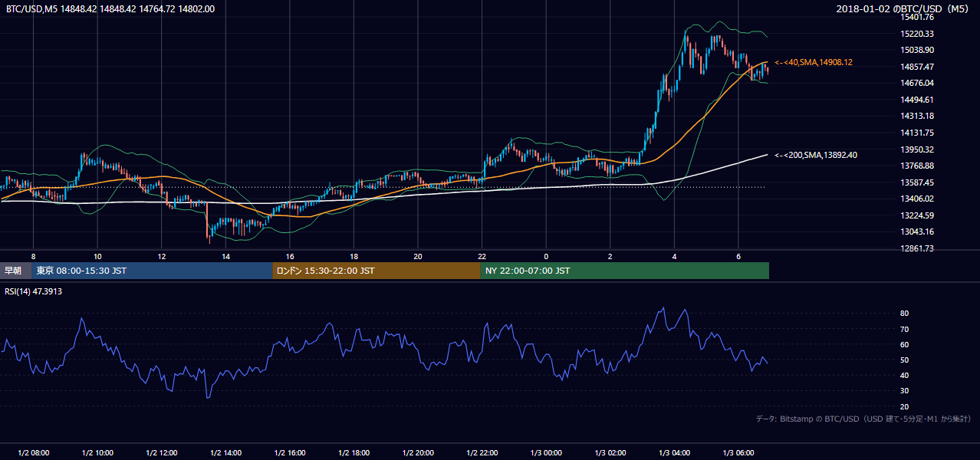The width and height of the screenshot is (980, 460).
Task: Click the bottom time label 1/3 02:00
Action: pyautogui.click(x=610, y=453)
